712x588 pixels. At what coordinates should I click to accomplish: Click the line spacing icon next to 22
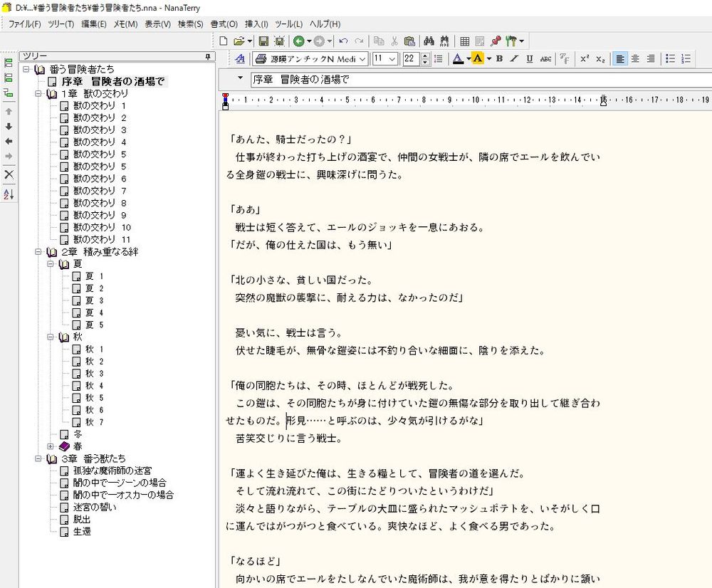click(438, 58)
